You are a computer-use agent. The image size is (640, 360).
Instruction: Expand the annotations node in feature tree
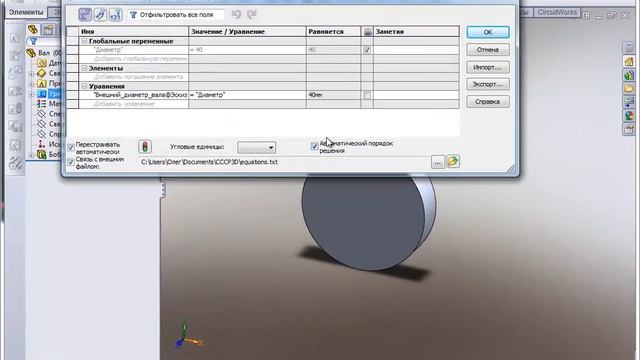point(31,84)
